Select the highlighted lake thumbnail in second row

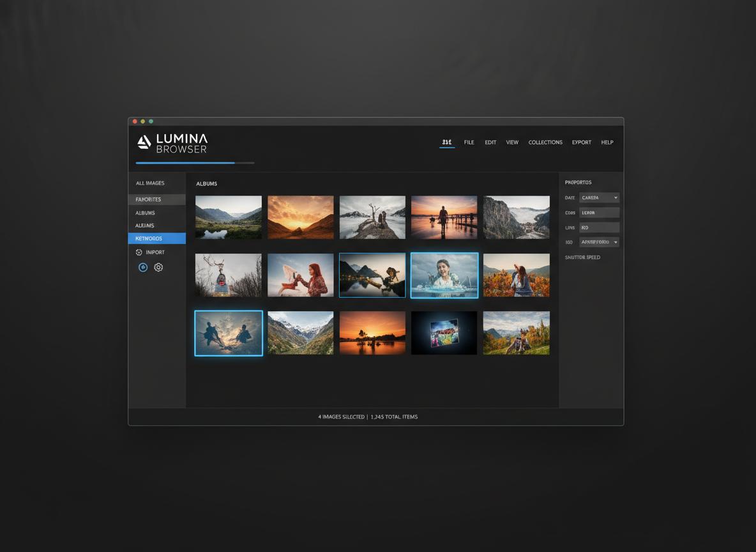click(x=372, y=275)
